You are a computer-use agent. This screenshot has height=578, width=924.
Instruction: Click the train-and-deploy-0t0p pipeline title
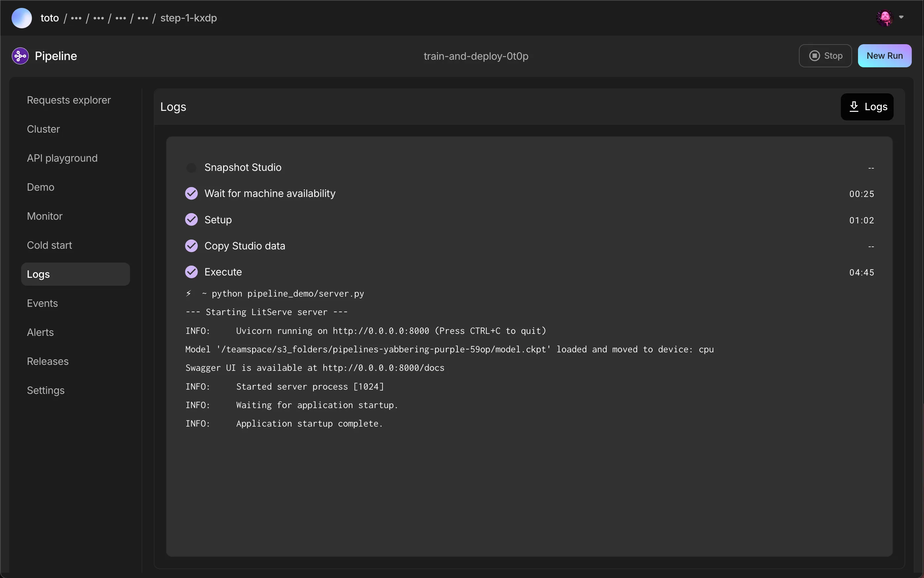coord(476,56)
